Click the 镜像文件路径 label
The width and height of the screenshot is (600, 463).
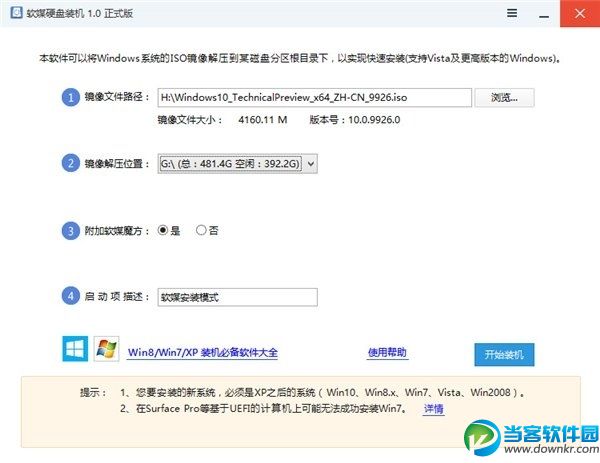point(116,97)
